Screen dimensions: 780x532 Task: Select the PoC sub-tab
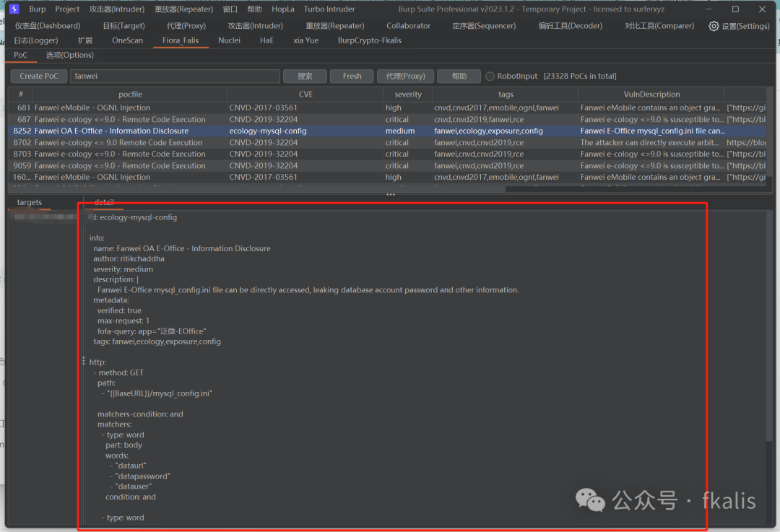tap(20, 55)
